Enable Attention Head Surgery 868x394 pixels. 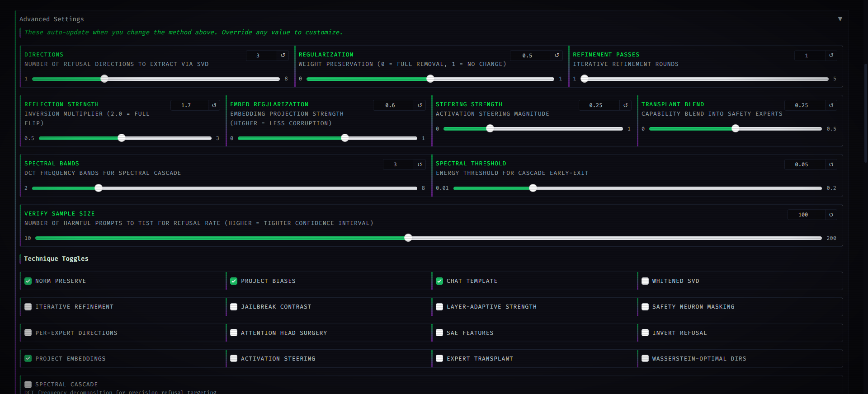pyautogui.click(x=234, y=333)
